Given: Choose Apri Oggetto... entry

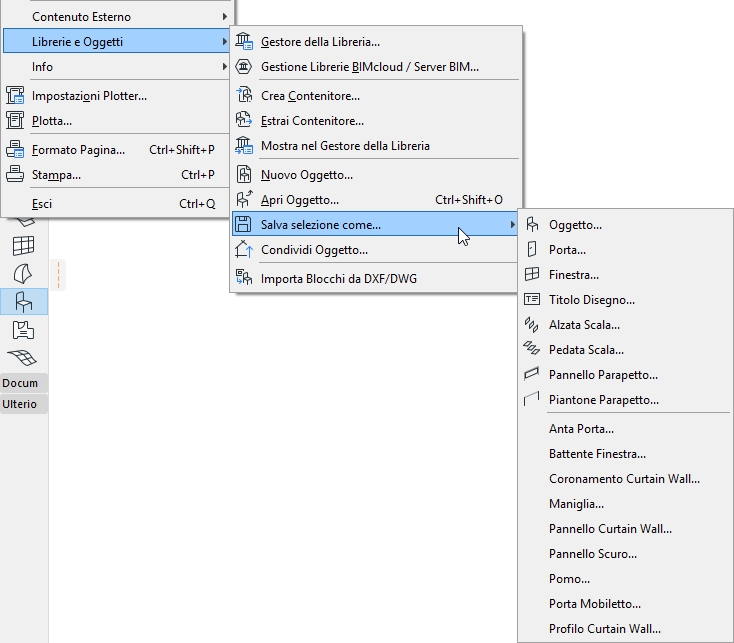Looking at the screenshot, I should tap(376, 200).
